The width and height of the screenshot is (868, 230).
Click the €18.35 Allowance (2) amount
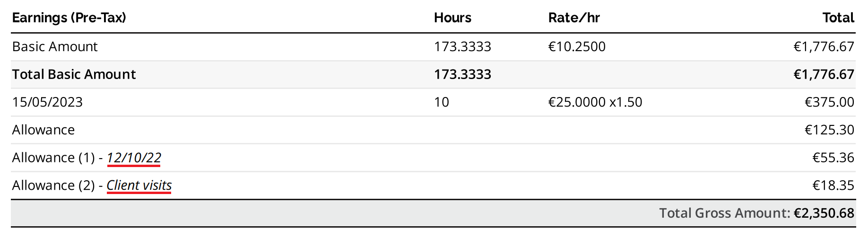(833, 186)
